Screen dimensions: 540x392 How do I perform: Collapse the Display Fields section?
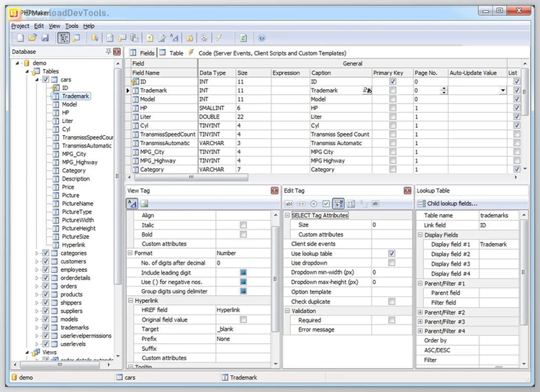click(420, 234)
